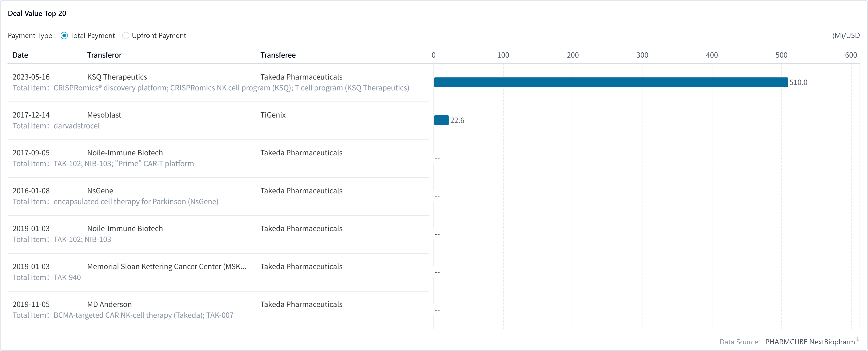This screenshot has height=351, width=868.
Task: Click the 22.6 Mesoblast deal bar
Action: click(x=441, y=120)
